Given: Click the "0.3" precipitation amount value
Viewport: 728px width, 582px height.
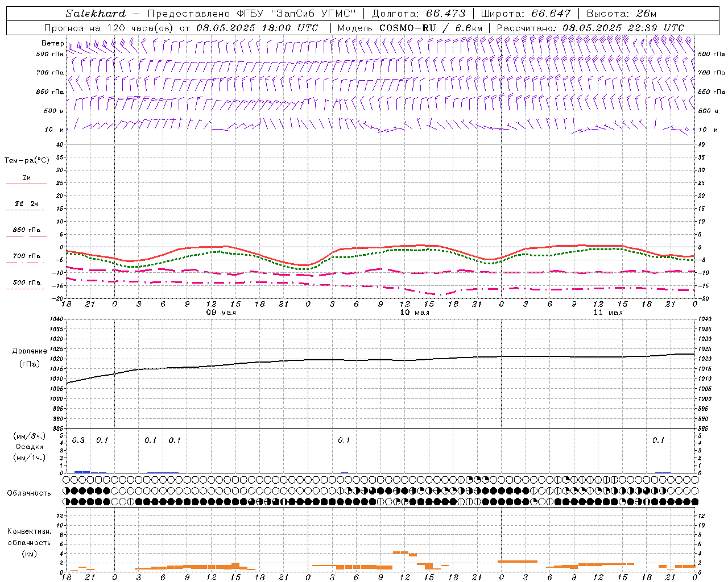Looking at the screenshot, I should tap(78, 440).
